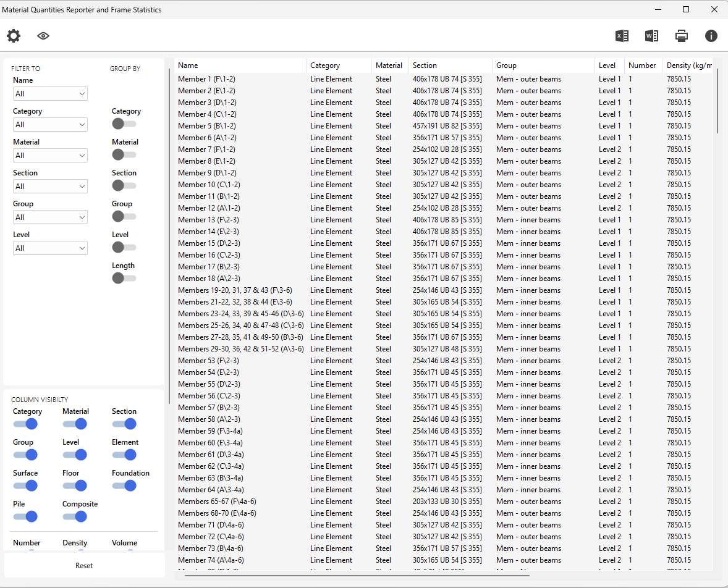728x588 pixels.
Task: Sort by the Category column header
Action: [339, 65]
